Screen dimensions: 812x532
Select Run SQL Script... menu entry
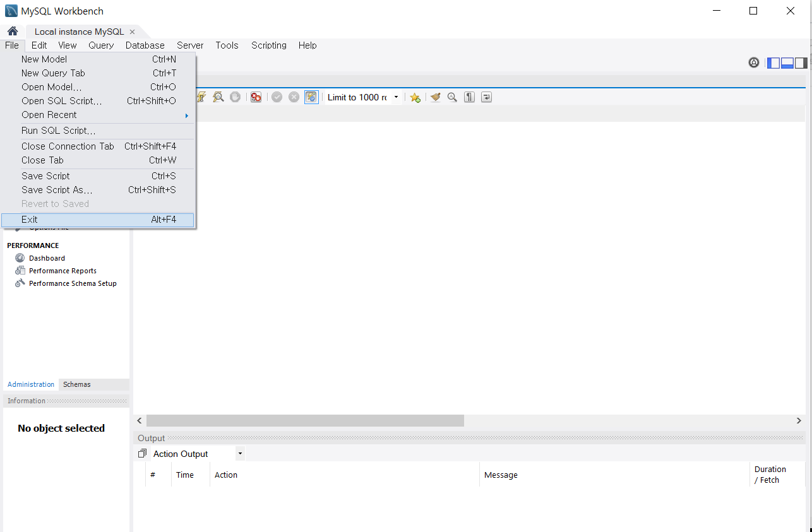tap(99, 131)
